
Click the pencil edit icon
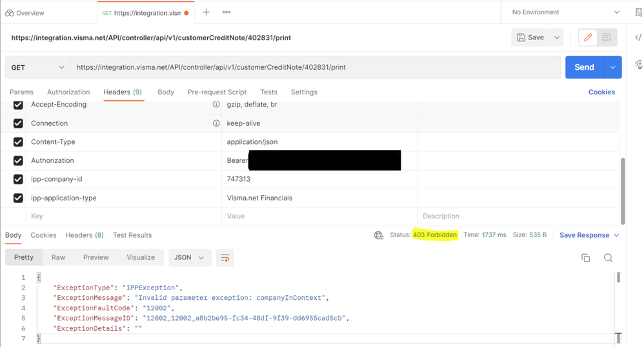pyautogui.click(x=588, y=37)
